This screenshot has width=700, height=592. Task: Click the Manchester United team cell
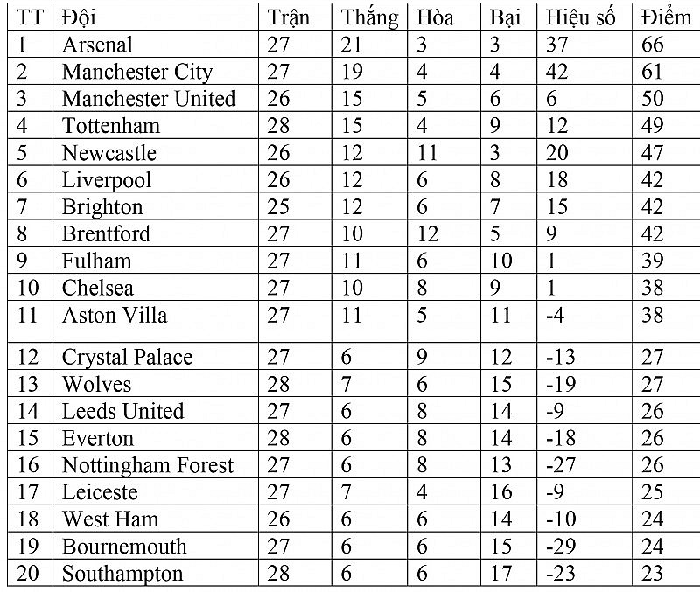click(x=148, y=99)
